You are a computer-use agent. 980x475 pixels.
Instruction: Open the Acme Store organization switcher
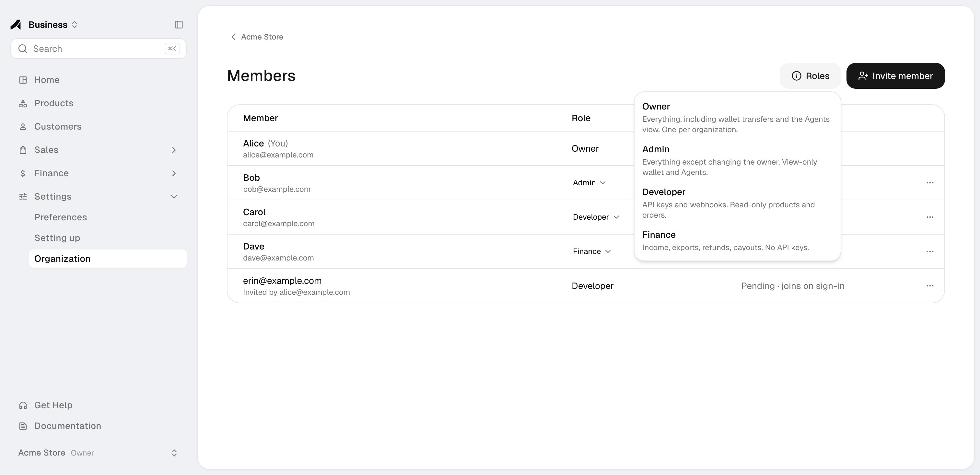pyautogui.click(x=98, y=453)
